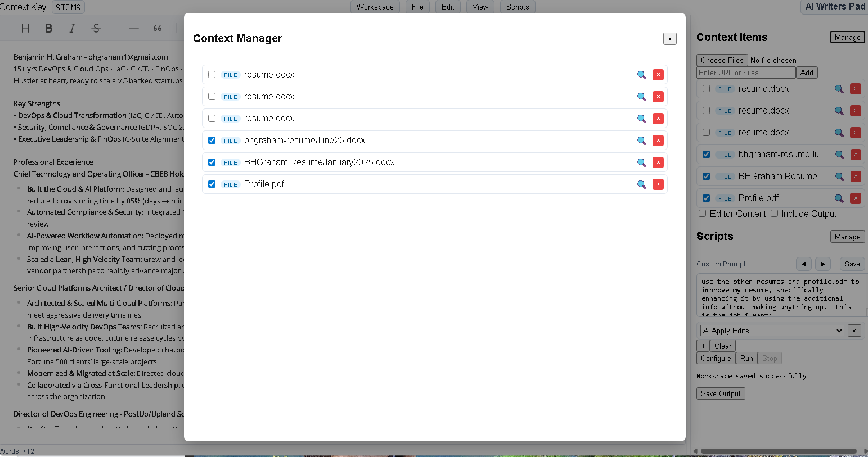Toggle Include Output checkbox

click(x=774, y=214)
